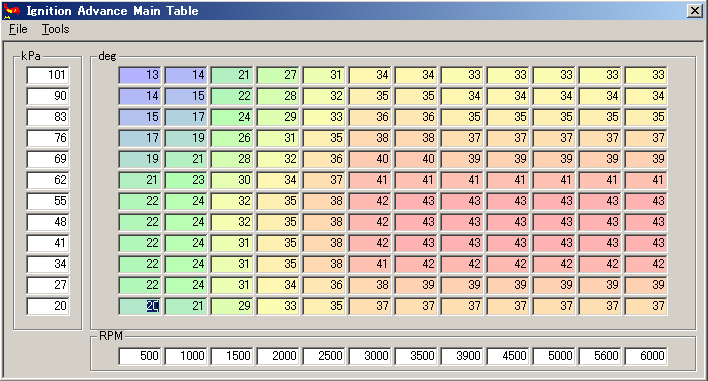Click the 2000 RPM bin field
Viewport: 708px width, 381px height.
point(278,356)
